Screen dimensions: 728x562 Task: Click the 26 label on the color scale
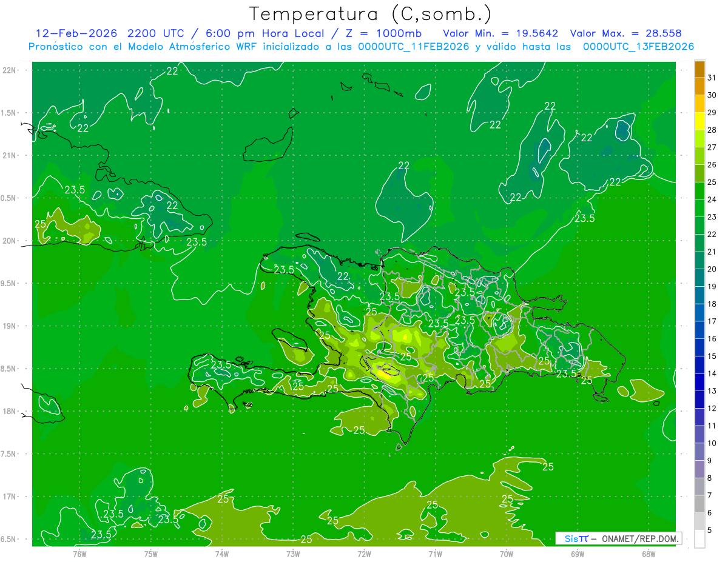[x=712, y=164]
